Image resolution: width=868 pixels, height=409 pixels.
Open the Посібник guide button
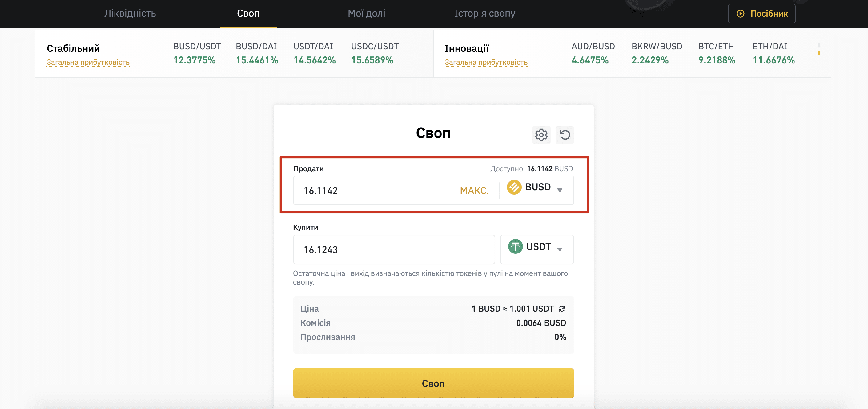pos(762,14)
